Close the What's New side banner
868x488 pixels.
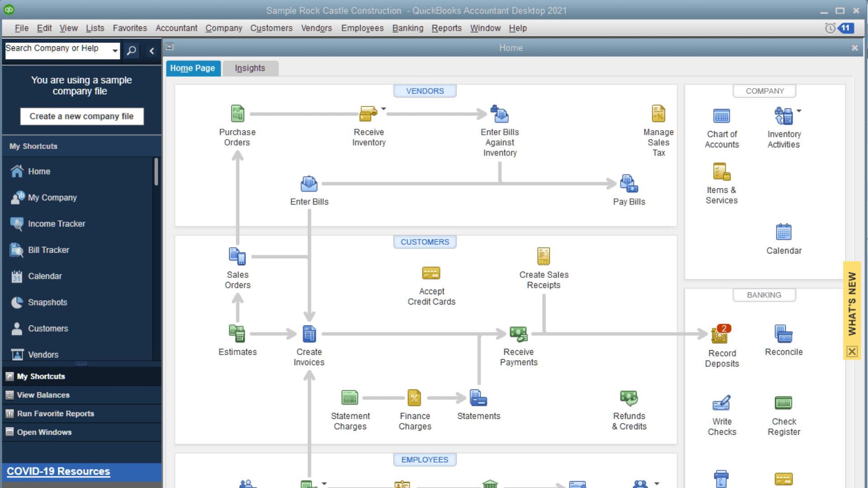tap(852, 352)
